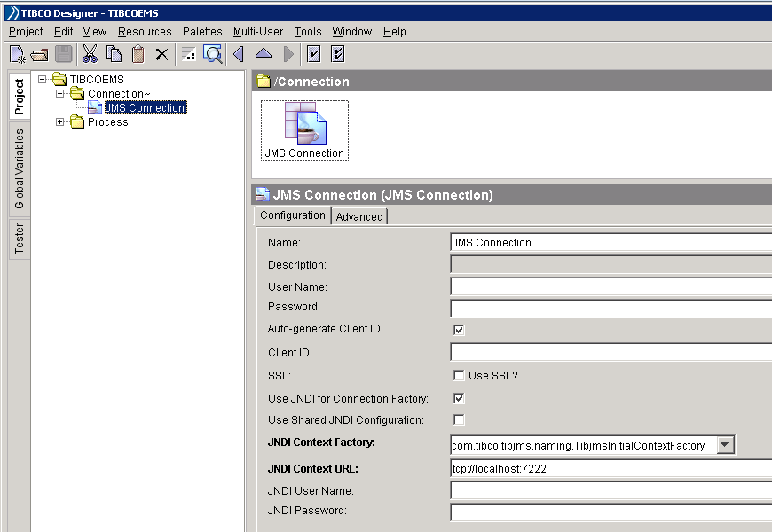Go up one level with up arrow

(264, 53)
